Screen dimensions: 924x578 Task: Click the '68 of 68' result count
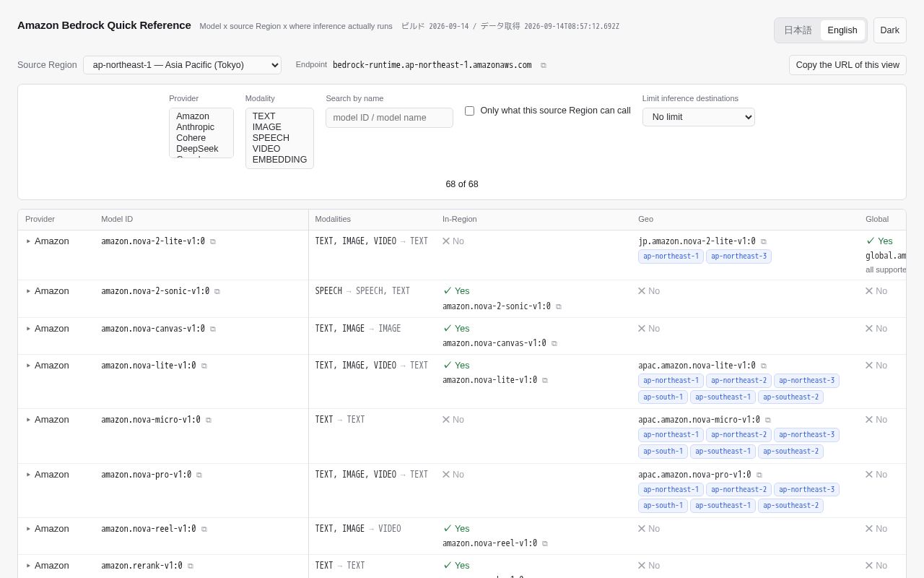click(462, 184)
